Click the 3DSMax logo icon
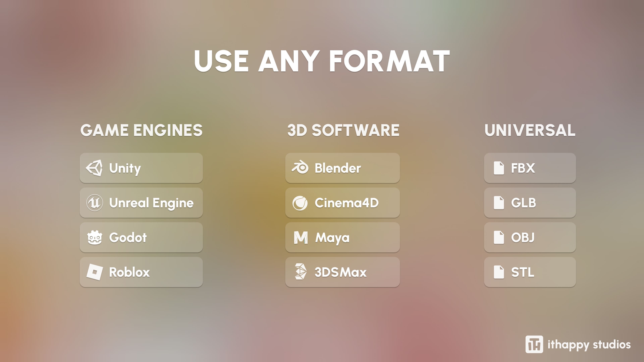Viewport: 644px width, 362px height. click(x=300, y=271)
